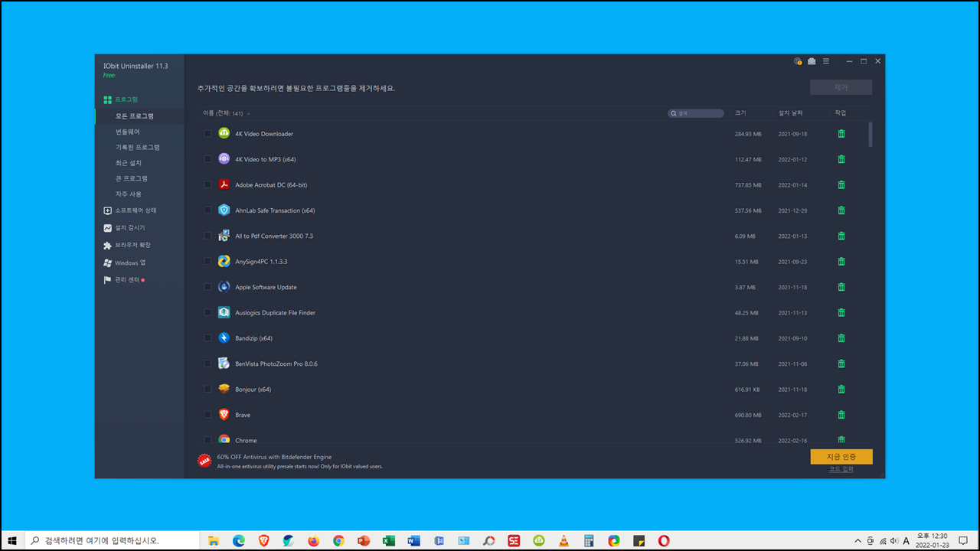
Task: Open File Explorer on the taskbar
Action: 214,540
